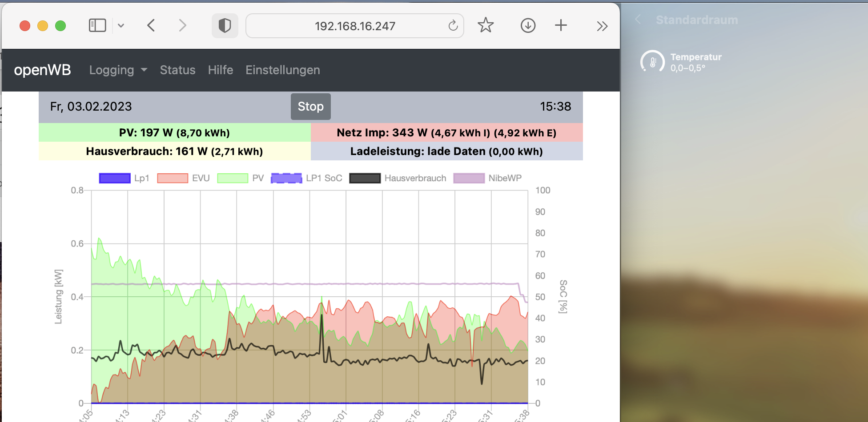Show downloads via the download icon
Image resolution: width=868 pixels, height=422 pixels.
click(x=528, y=25)
